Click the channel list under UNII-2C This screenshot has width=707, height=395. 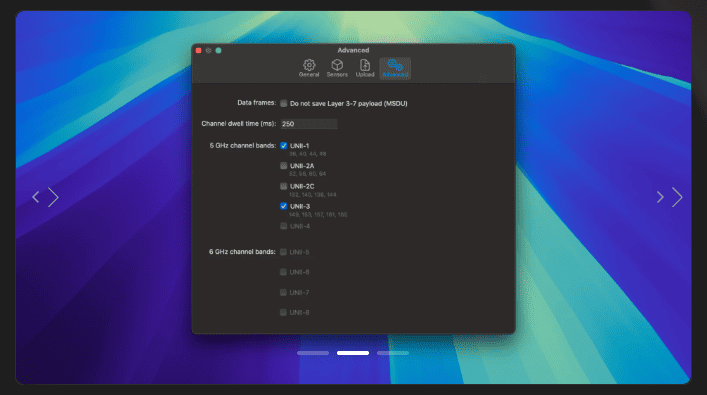[312, 195]
